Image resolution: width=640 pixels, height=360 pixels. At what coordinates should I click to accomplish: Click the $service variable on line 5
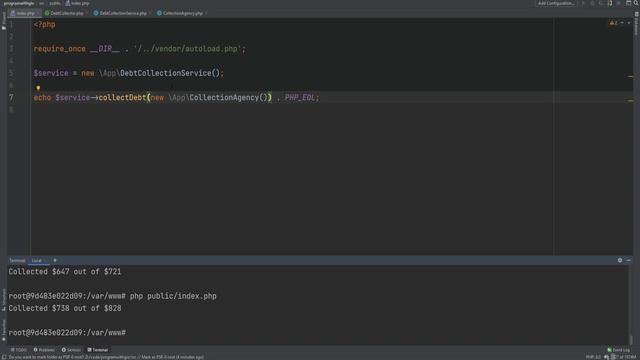coord(51,73)
